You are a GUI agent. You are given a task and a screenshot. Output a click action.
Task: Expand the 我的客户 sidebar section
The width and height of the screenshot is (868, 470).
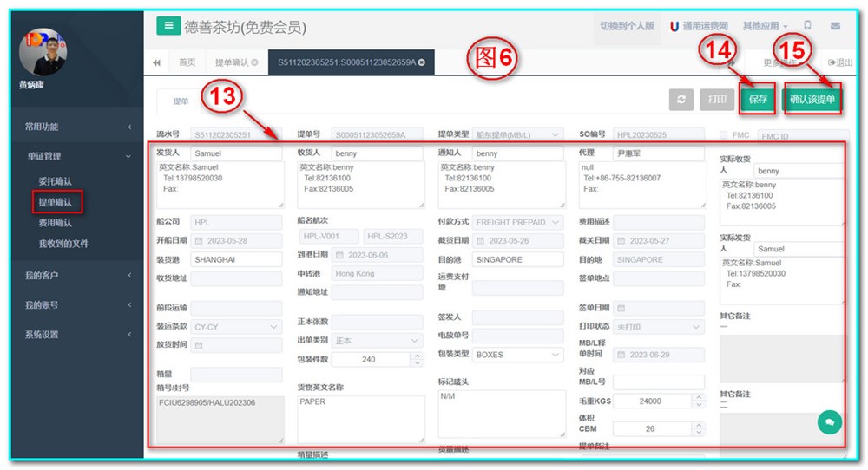(x=77, y=275)
